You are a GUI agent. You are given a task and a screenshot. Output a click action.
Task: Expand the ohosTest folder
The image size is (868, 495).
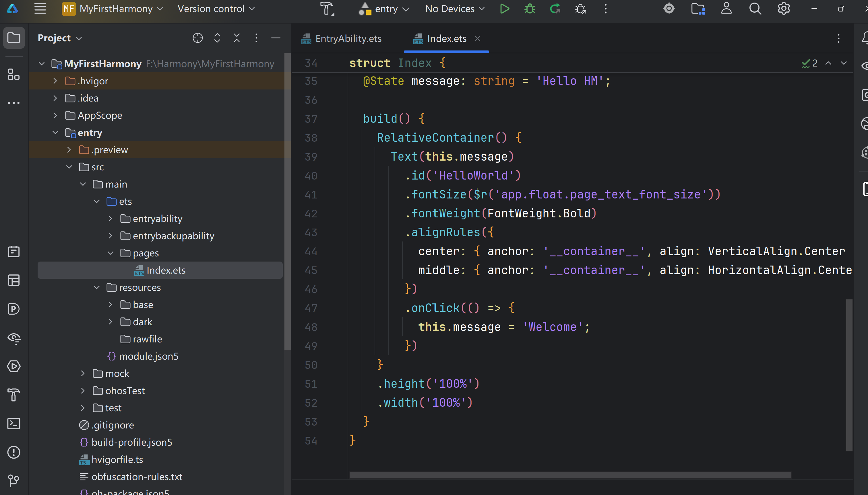(83, 391)
